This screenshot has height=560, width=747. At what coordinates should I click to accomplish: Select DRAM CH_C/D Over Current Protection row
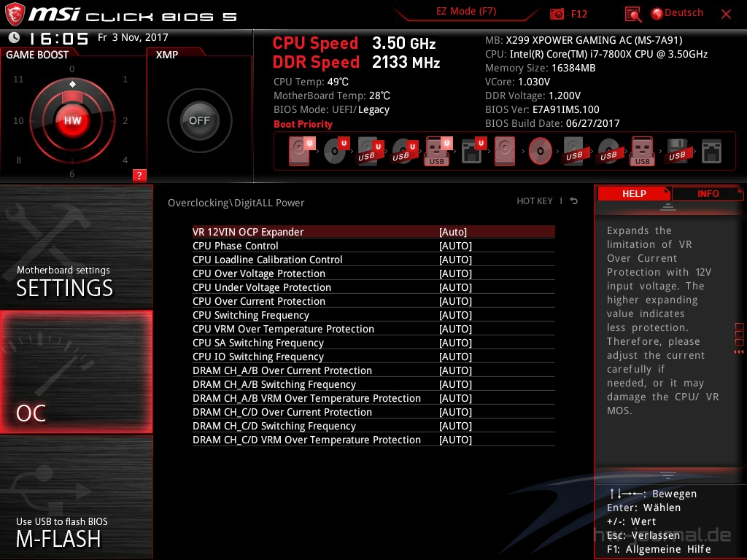(373, 412)
